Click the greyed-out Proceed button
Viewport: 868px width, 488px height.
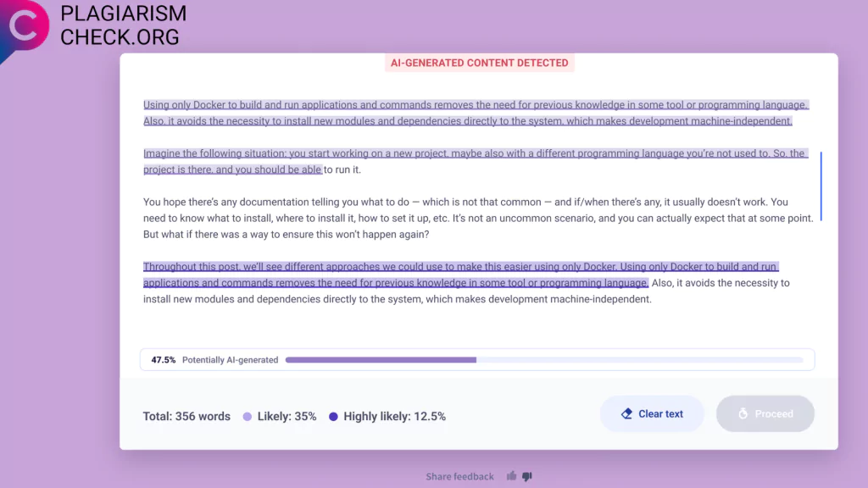tap(765, 413)
